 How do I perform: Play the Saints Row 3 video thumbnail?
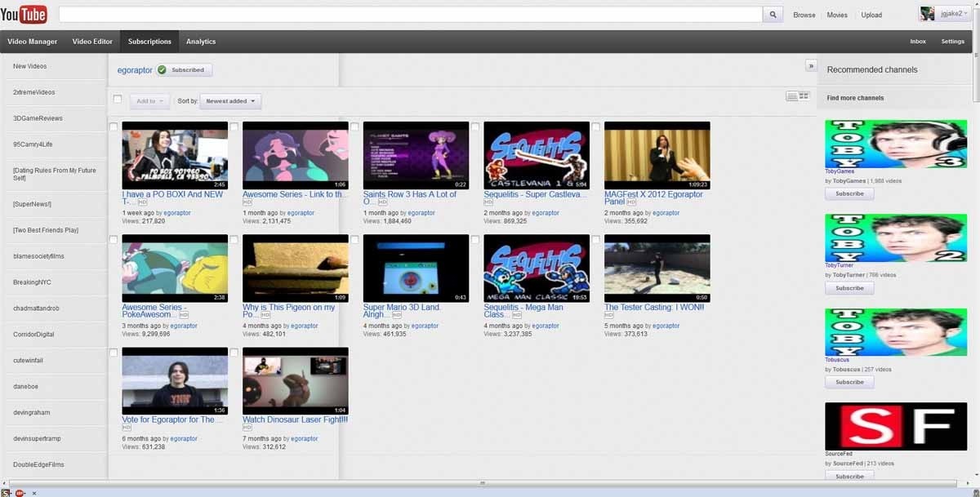pos(416,156)
